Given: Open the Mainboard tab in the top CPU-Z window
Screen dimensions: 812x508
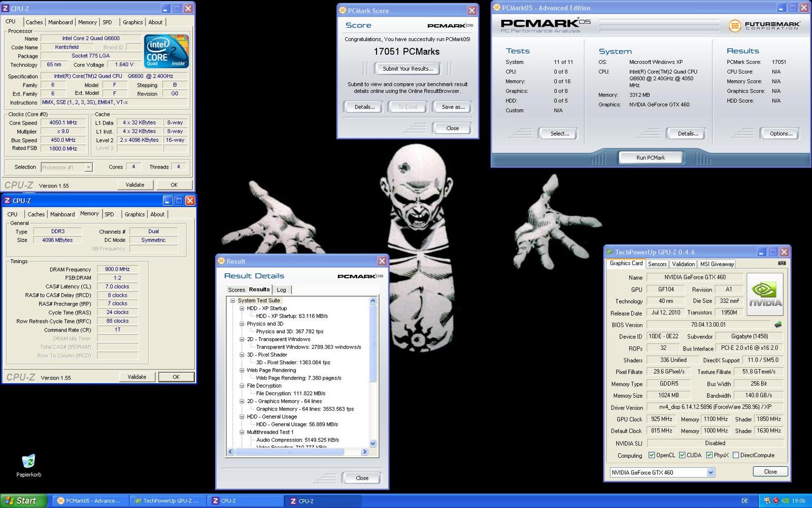Looking at the screenshot, I should [60, 22].
